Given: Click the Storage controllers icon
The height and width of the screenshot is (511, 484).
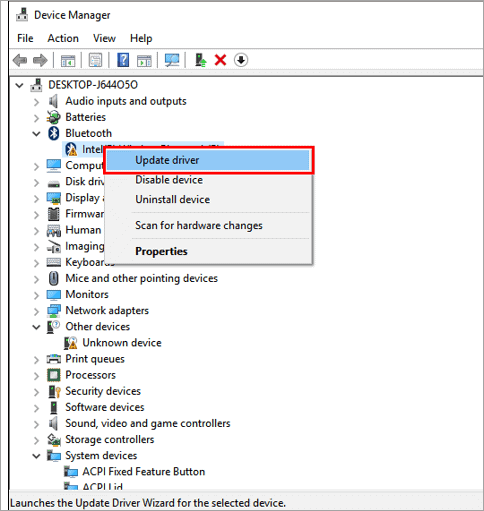Looking at the screenshot, I should pyautogui.click(x=54, y=440).
